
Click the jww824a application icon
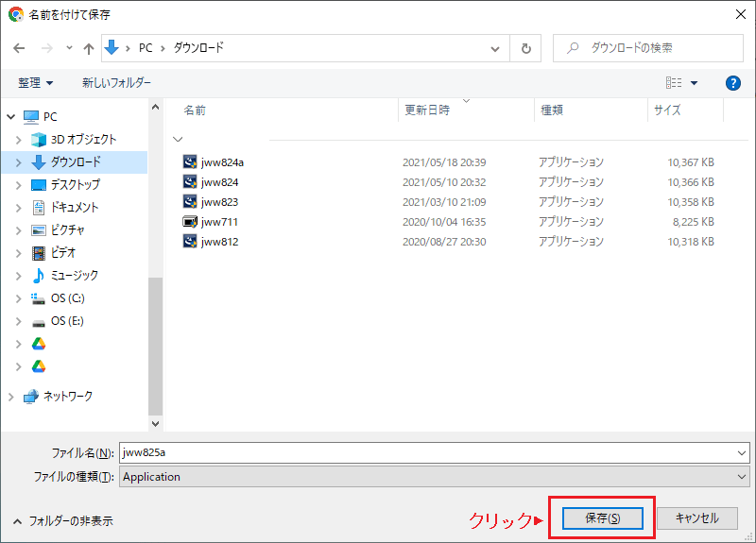pos(190,161)
